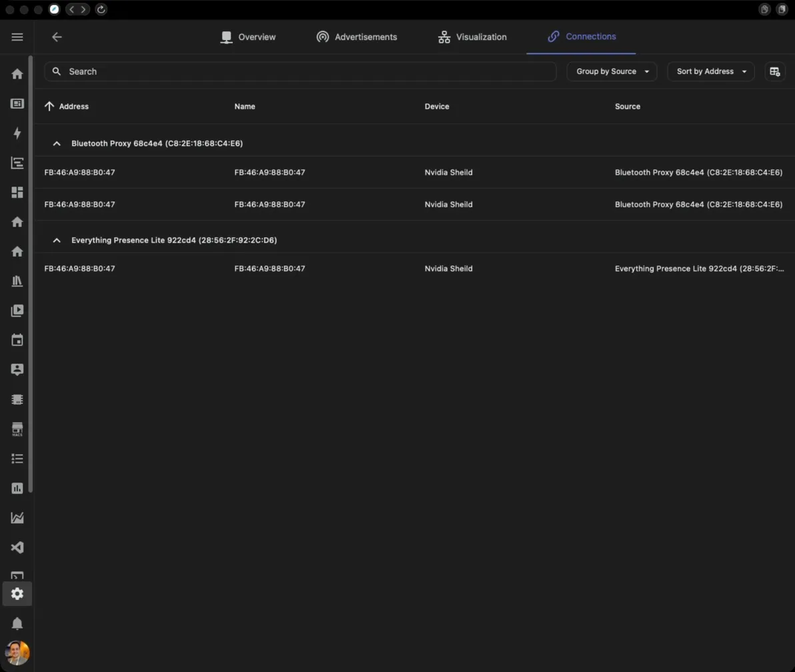This screenshot has height=672, width=795.
Task: Go back using the left arrow
Action: pyautogui.click(x=57, y=37)
